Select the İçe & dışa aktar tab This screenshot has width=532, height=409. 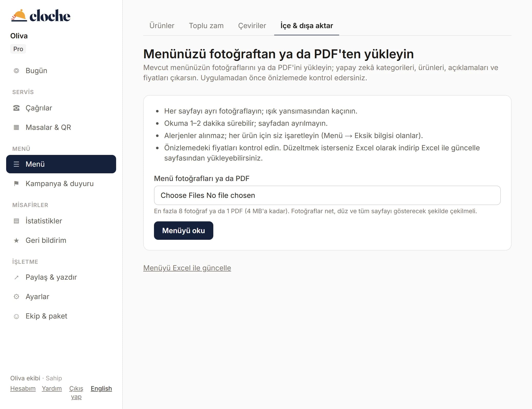[307, 26]
